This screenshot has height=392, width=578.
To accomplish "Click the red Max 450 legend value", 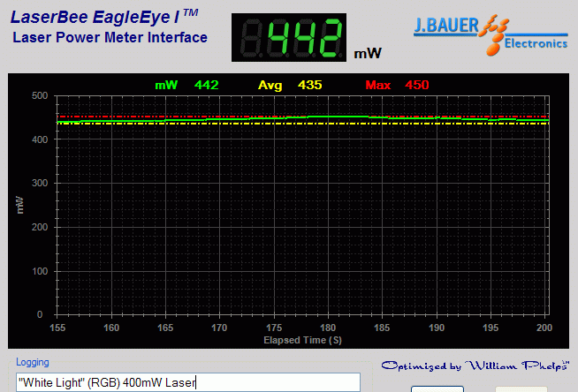I will click(397, 85).
